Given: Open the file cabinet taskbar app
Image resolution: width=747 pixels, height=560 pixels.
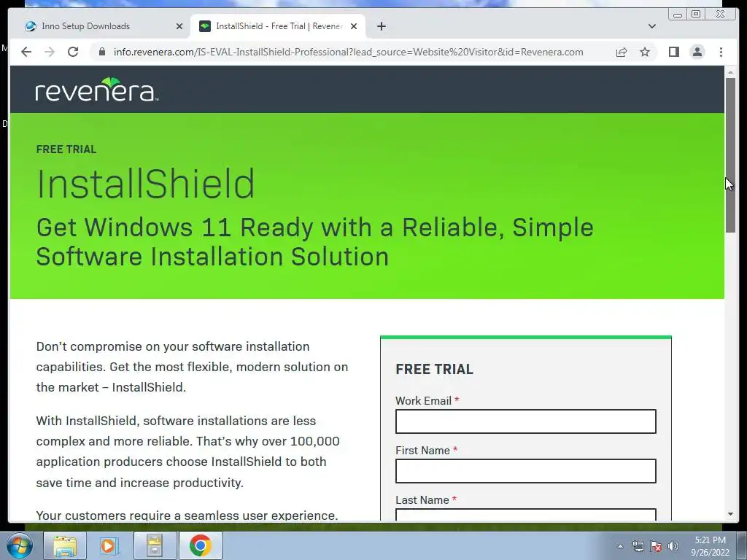Looking at the screenshot, I should [155, 545].
